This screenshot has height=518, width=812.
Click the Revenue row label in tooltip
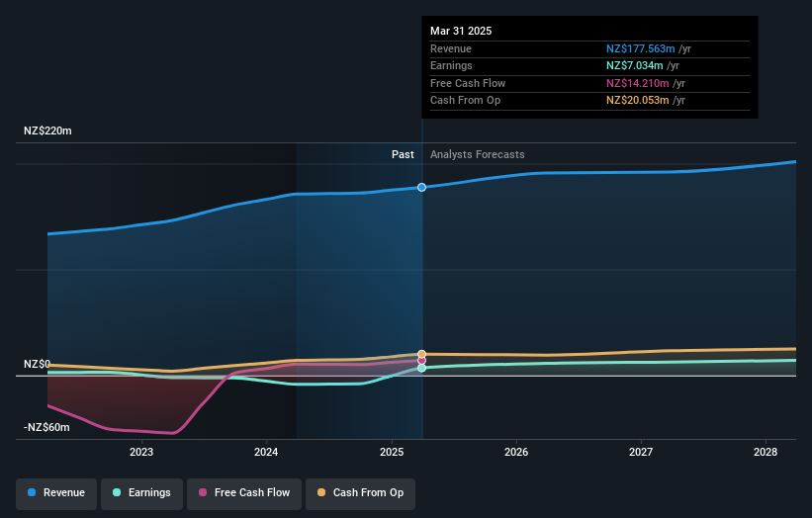click(451, 48)
